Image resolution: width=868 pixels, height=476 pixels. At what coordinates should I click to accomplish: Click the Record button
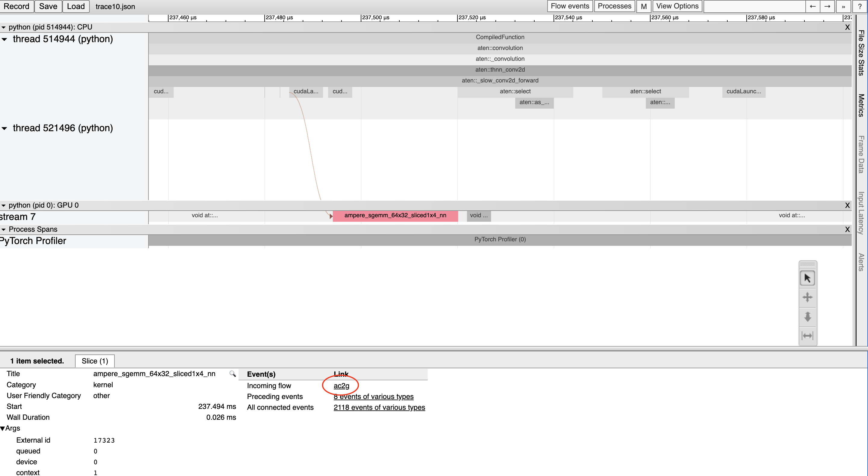[17, 6]
